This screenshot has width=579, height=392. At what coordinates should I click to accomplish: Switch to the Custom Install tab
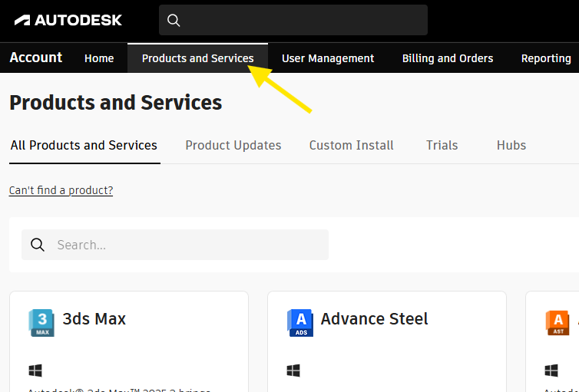(351, 145)
